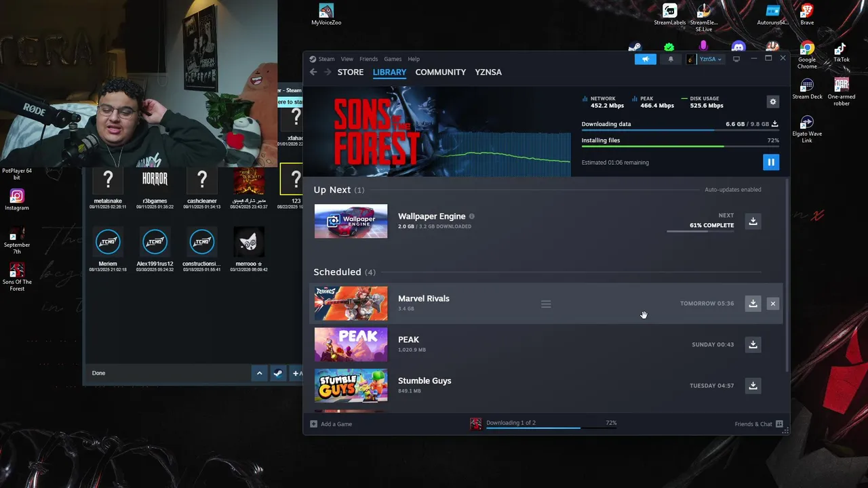The image size is (868, 488).
Task: Click the Sons of the Forest banner
Action: click(437, 131)
